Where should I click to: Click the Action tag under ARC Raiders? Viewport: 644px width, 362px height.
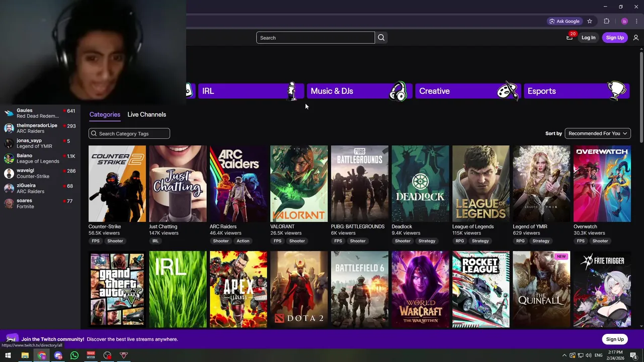coord(243,241)
